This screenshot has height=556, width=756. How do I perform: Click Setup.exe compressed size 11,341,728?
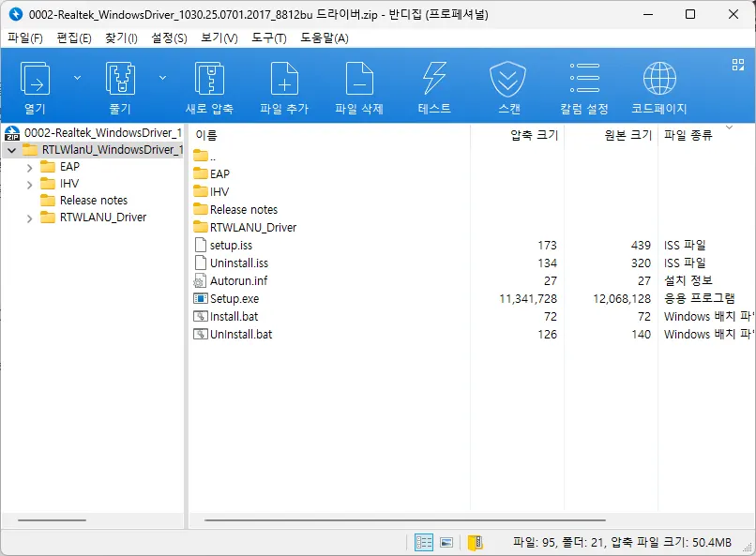pyautogui.click(x=528, y=299)
